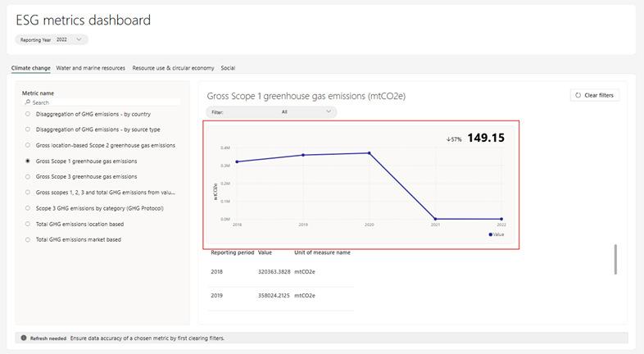
Task: Click the 2018 data point on the line chart
Action: (x=237, y=161)
